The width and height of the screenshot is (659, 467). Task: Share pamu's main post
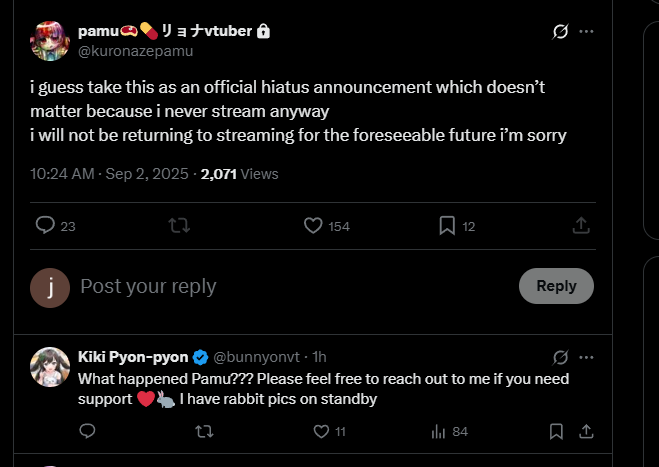coord(580,226)
